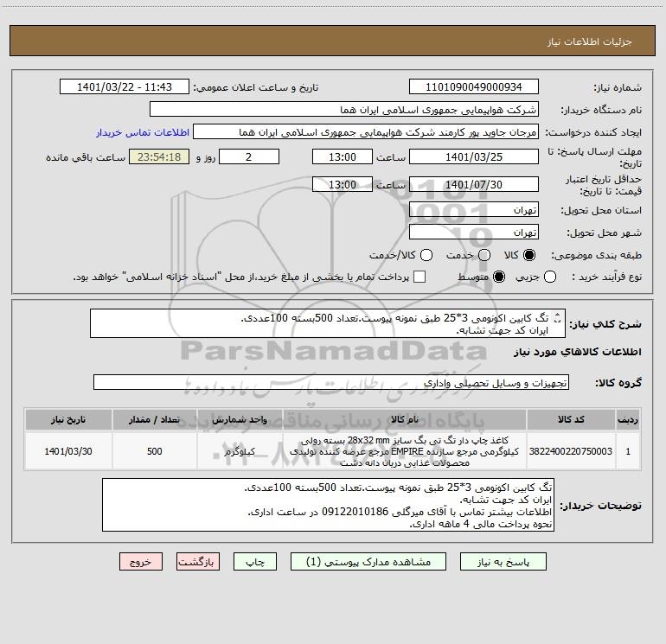The width and height of the screenshot is (666, 644).
Task: Click the price validity date 1401/07/30 field
Action: point(474,184)
